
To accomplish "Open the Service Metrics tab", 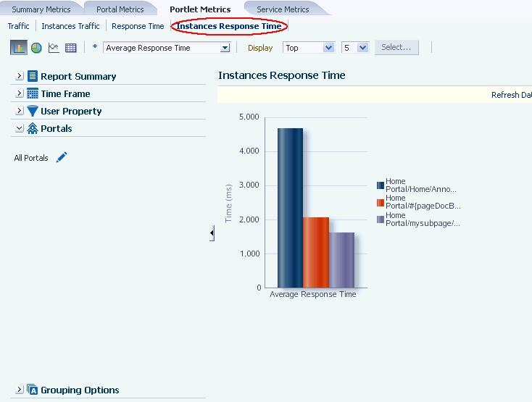I will [283, 9].
